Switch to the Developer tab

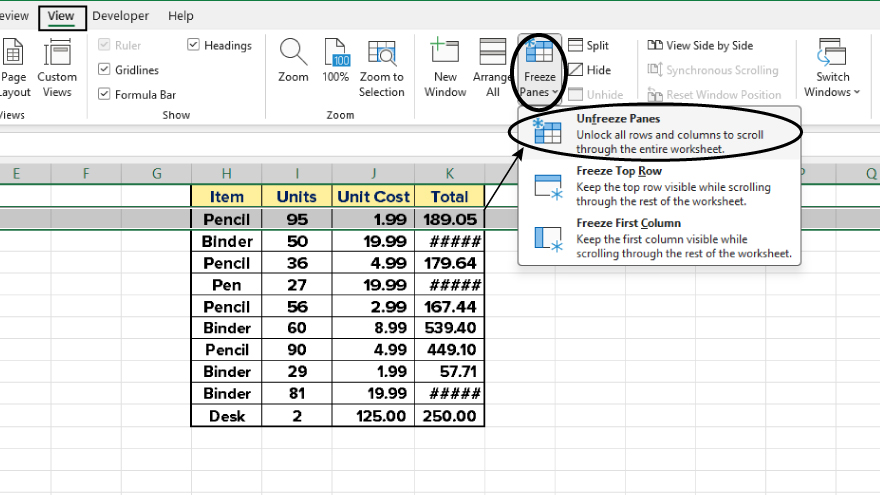click(120, 16)
